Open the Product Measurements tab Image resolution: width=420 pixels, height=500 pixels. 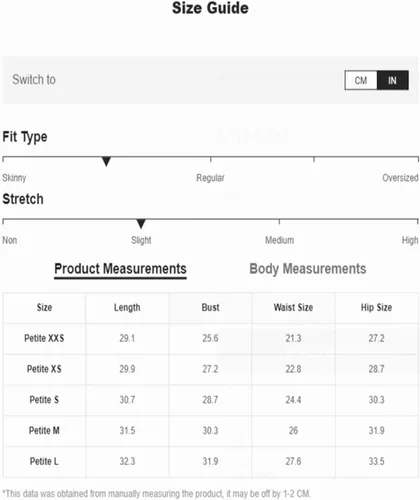click(120, 269)
